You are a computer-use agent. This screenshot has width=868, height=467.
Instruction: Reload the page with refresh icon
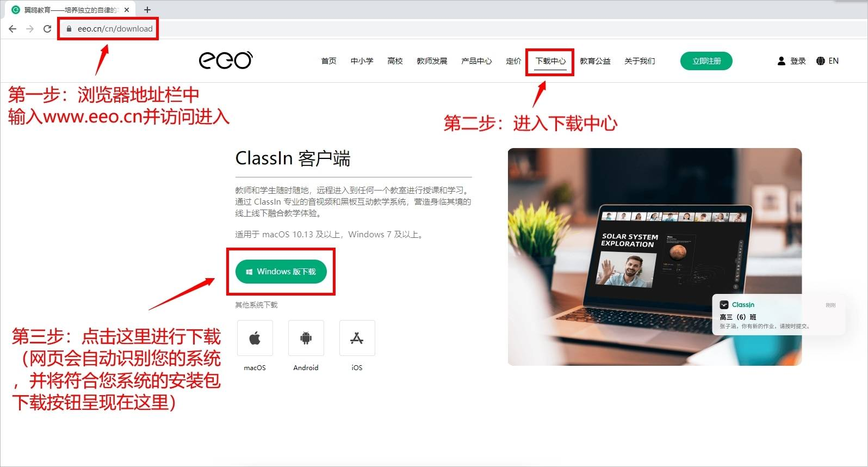(47, 29)
